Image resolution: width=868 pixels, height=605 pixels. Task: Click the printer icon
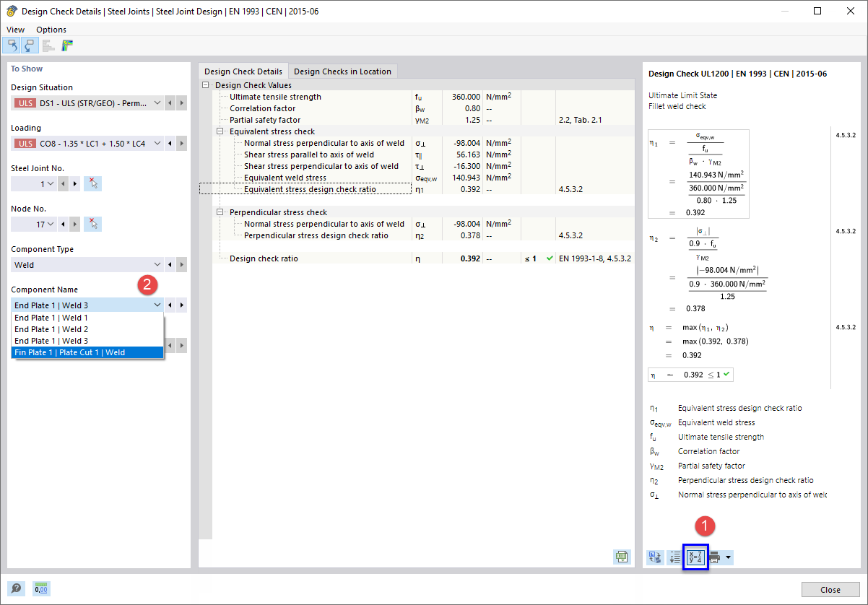click(715, 557)
